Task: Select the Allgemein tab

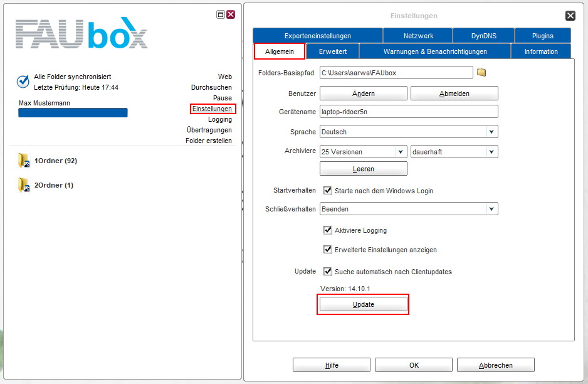Action: click(x=280, y=51)
